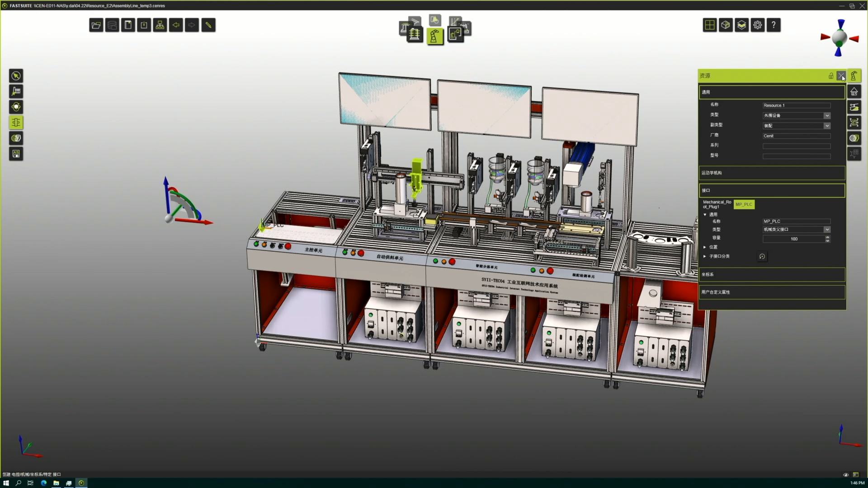The height and width of the screenshot is (488, 868).
Task: Click the hierarchy tree toolbar icon
Action: tap(160, 25)
